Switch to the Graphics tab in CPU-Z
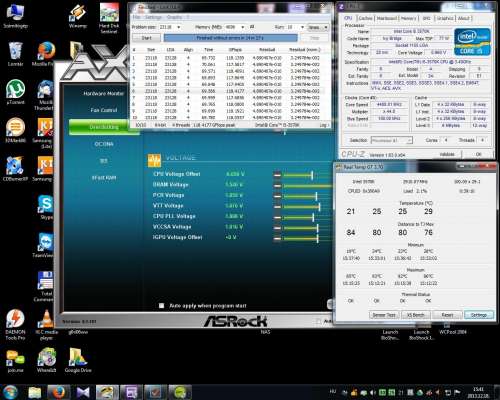This screenshot has height=400, width=500. [x=445, y=18]
